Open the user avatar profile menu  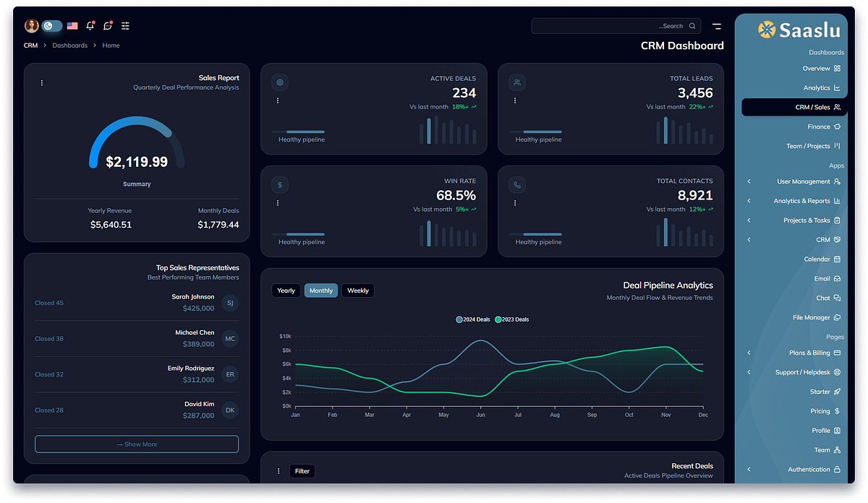coord(32,26)
